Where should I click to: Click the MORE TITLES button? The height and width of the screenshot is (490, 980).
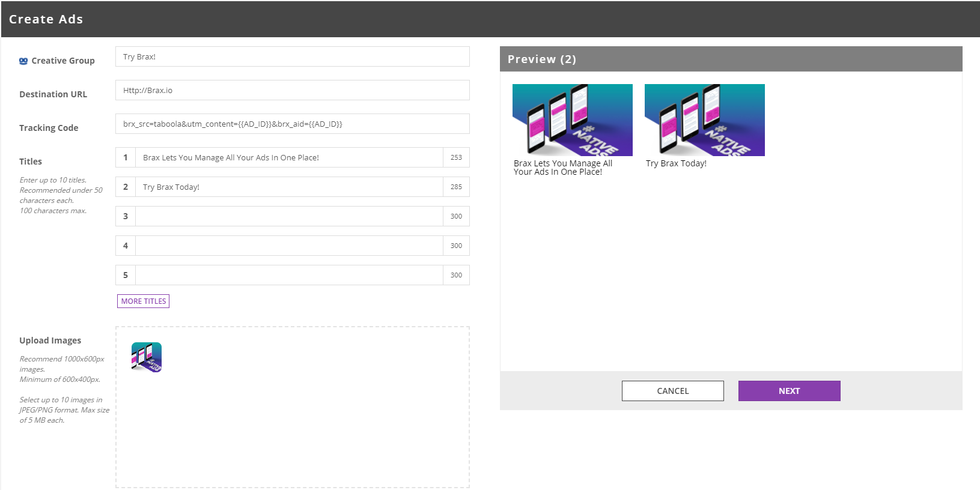pos(144,301)
